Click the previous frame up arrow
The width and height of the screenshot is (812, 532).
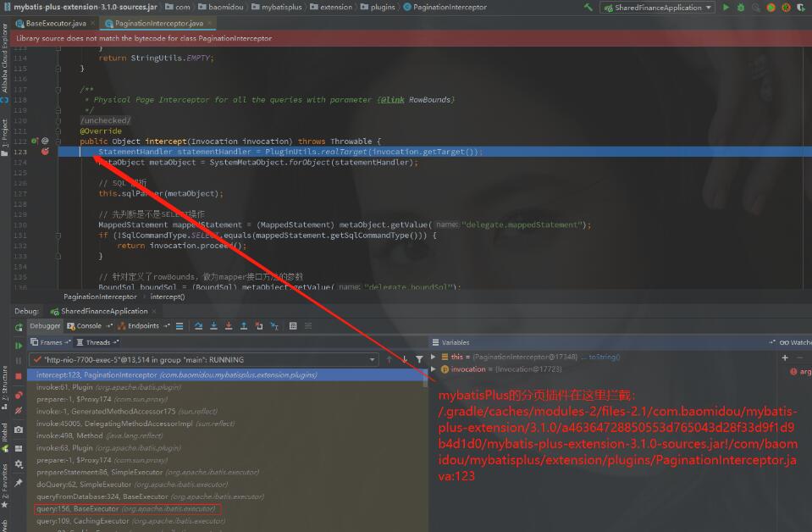click(x=389, y=359)
